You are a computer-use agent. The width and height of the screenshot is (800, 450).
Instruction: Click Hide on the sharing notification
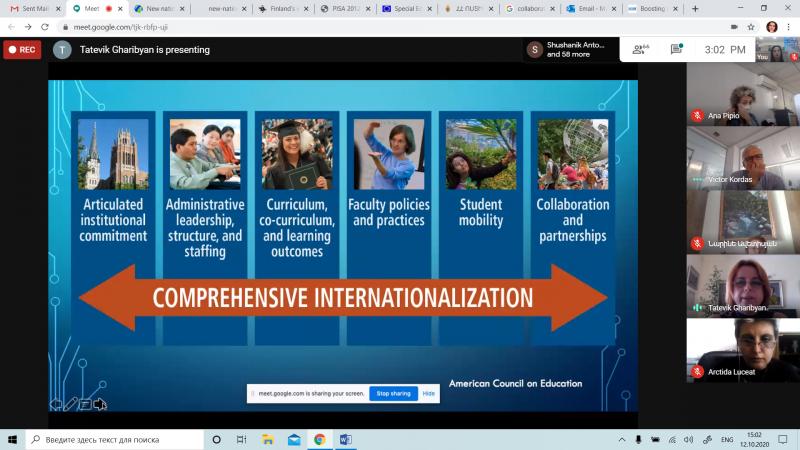coord(428,393)
